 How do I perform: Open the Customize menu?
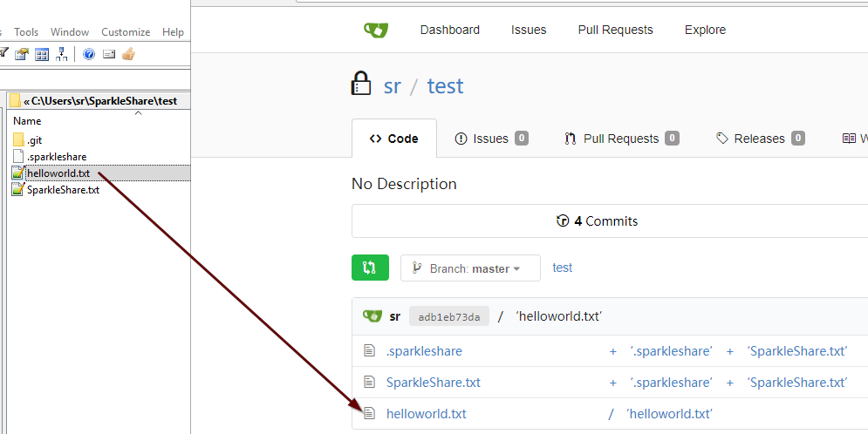[x=126, y=32]
